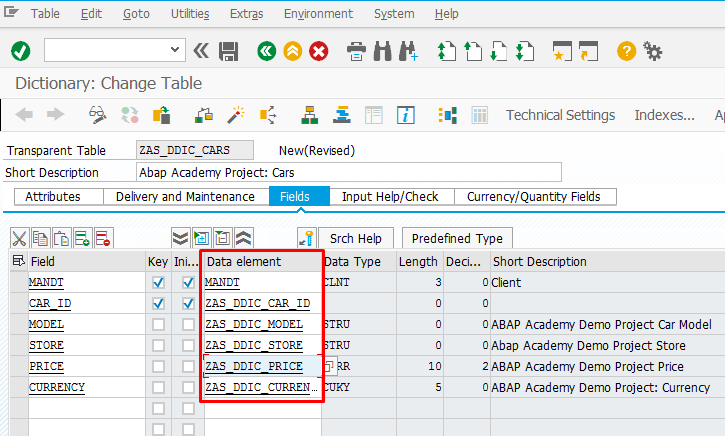Click the Paste icon above table
Image resolution: width=725 pixels, height=436 pixels.
61,239
